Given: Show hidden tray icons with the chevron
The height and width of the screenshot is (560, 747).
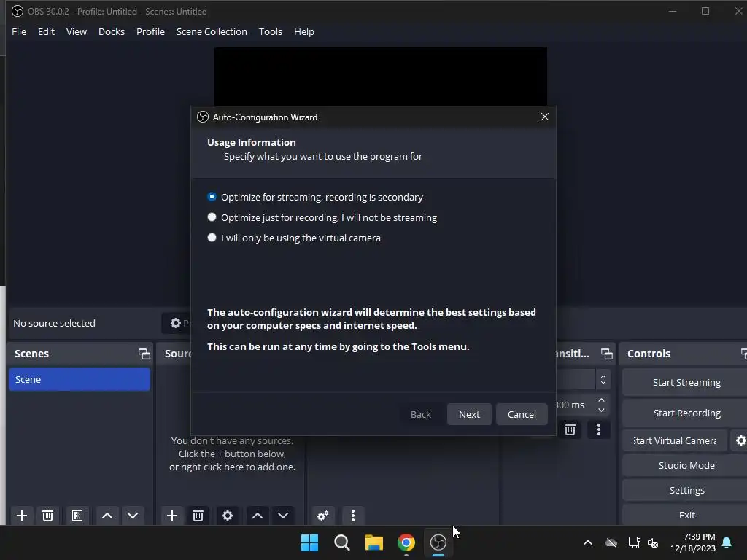Looking at the screenshot, I should (x=588, y=542).
